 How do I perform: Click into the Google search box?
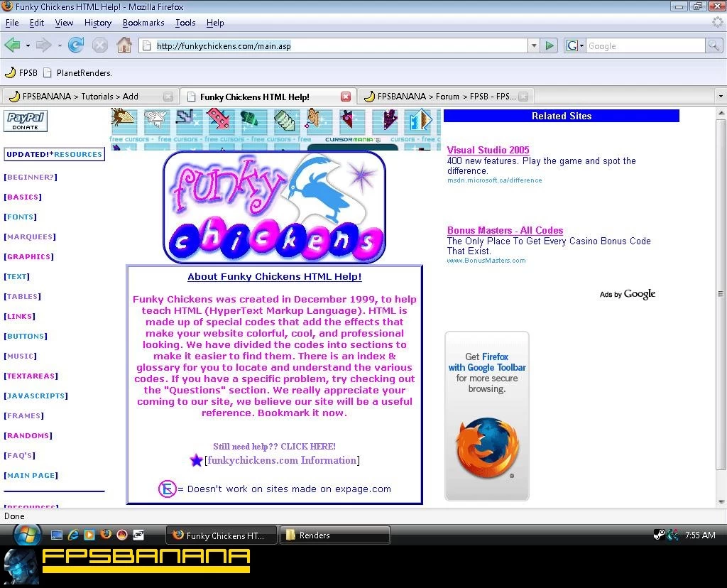pyautogui.click(x=646, y=45)
